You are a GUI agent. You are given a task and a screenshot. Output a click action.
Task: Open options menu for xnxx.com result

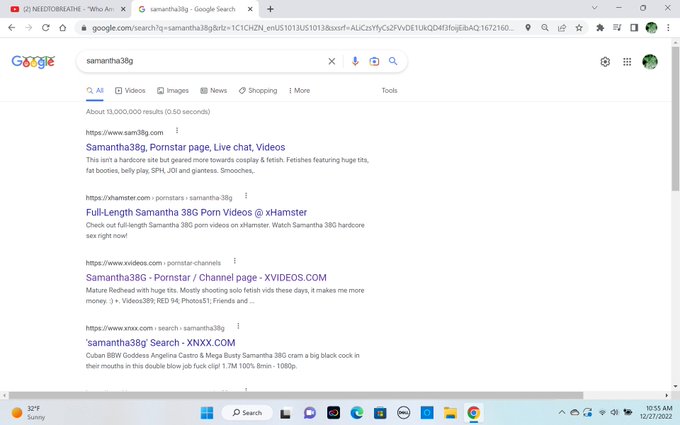(238, 326)
